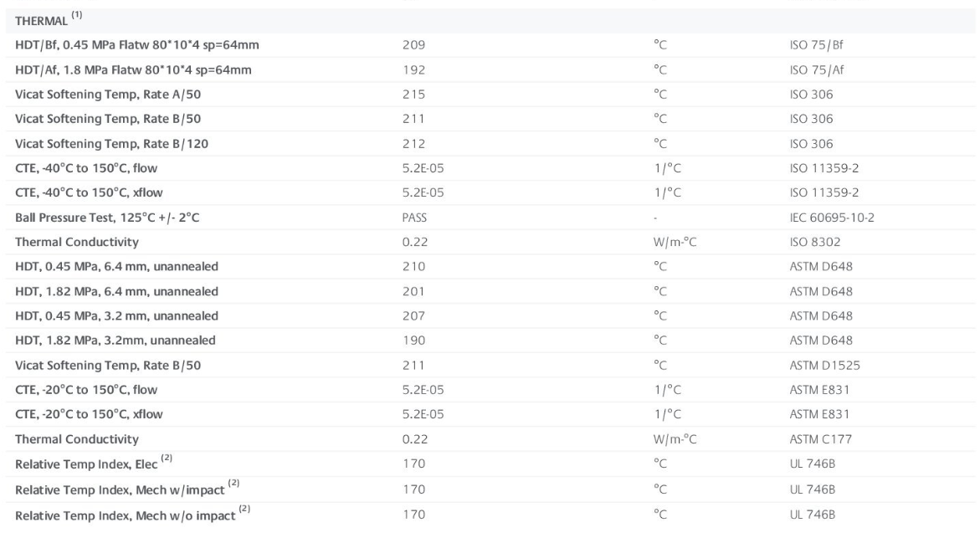
Task: Select ISO 306 standard for Rate B/120
Action: (x=811, y=144)
